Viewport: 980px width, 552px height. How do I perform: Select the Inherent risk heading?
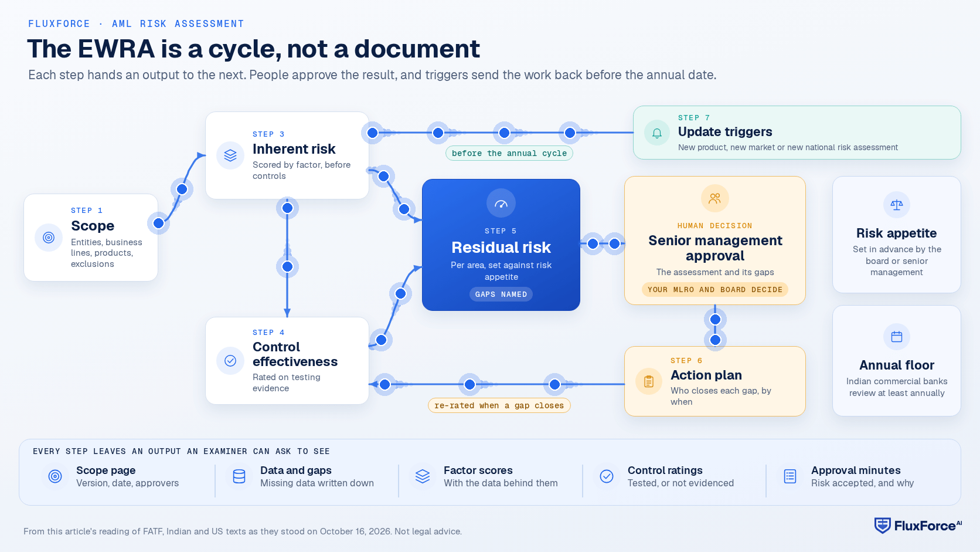294,149
